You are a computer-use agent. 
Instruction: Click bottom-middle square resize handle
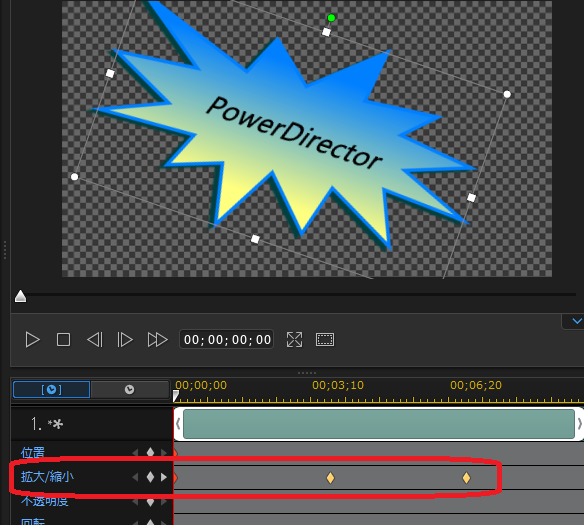click(255, 239)
